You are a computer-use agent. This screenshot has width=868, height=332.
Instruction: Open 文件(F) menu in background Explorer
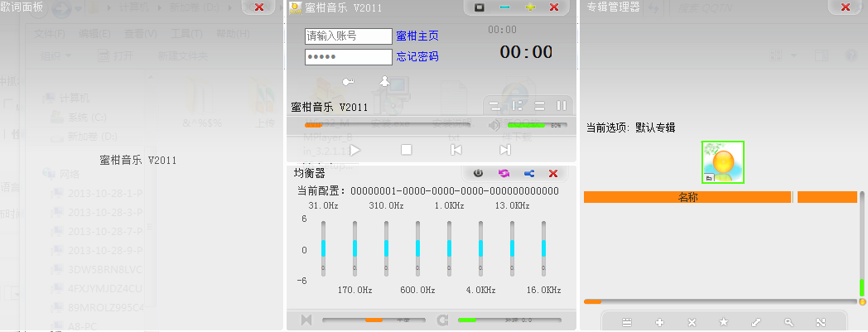click(50, 34)
